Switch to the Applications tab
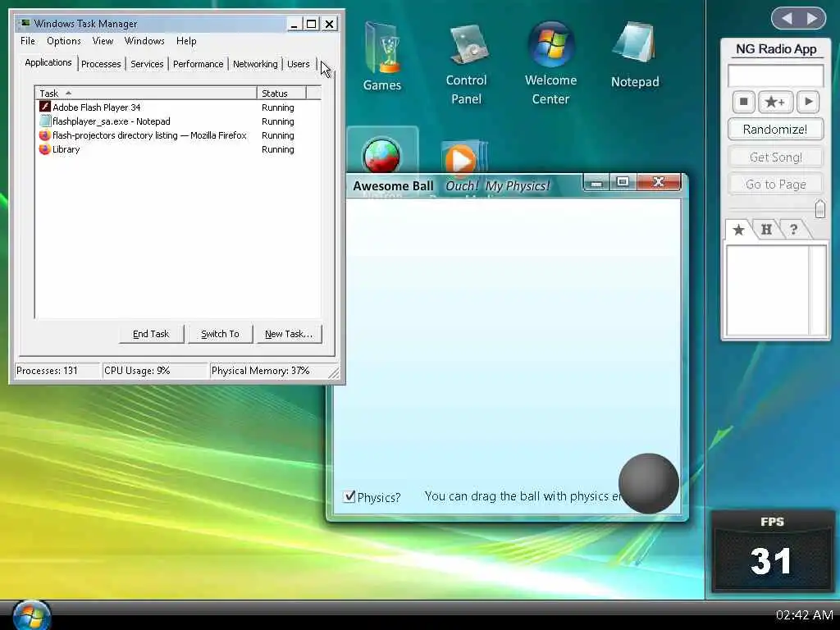Viewport: 840px width, 630px height. pos(48,62)
